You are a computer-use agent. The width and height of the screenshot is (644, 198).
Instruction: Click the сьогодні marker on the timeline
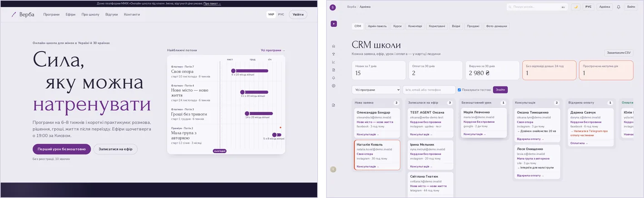click(x=219, y=151)
